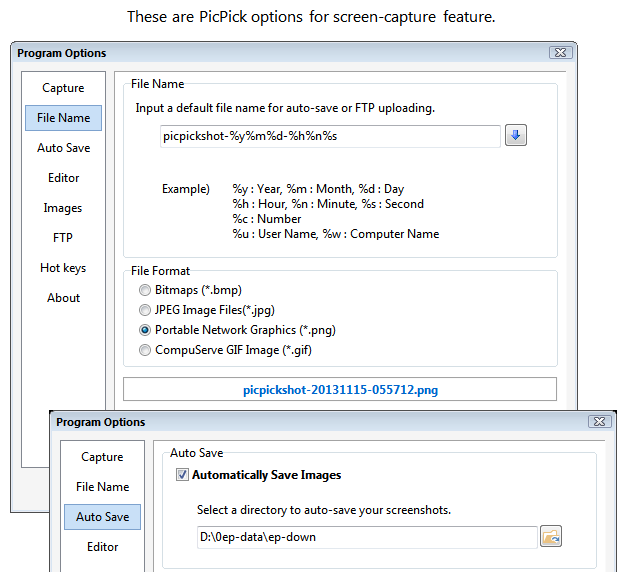Image resolution: width=628 pixels, height=584 pixels.
Task: Open Auto Save section in back window
Action: coord(63,148)
